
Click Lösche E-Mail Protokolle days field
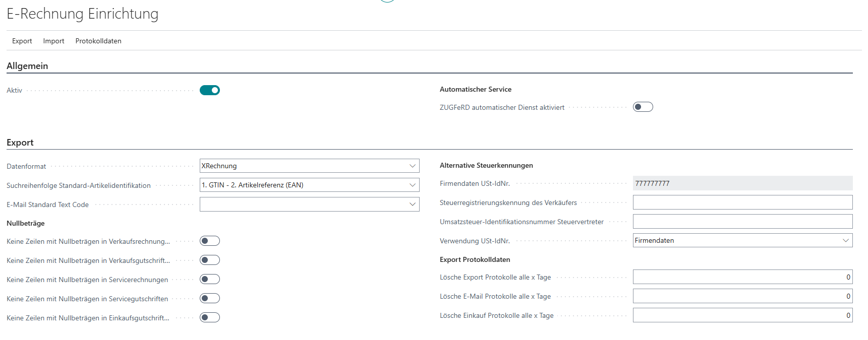[x=742, y=296]
